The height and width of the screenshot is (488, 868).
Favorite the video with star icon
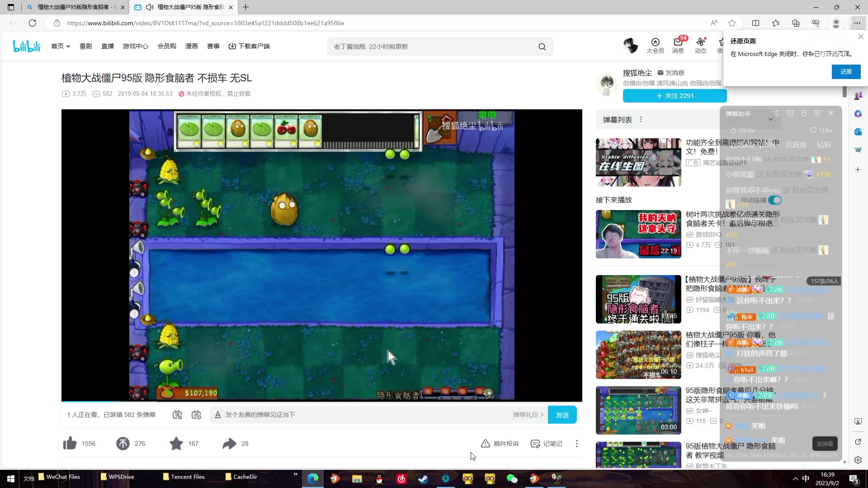tap(176, 443)
